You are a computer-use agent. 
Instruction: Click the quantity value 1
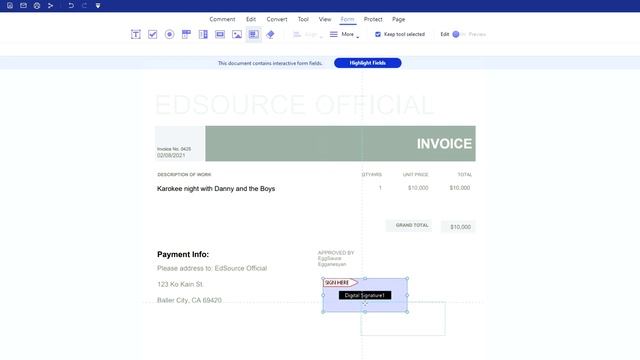click(x=380, y=188)
